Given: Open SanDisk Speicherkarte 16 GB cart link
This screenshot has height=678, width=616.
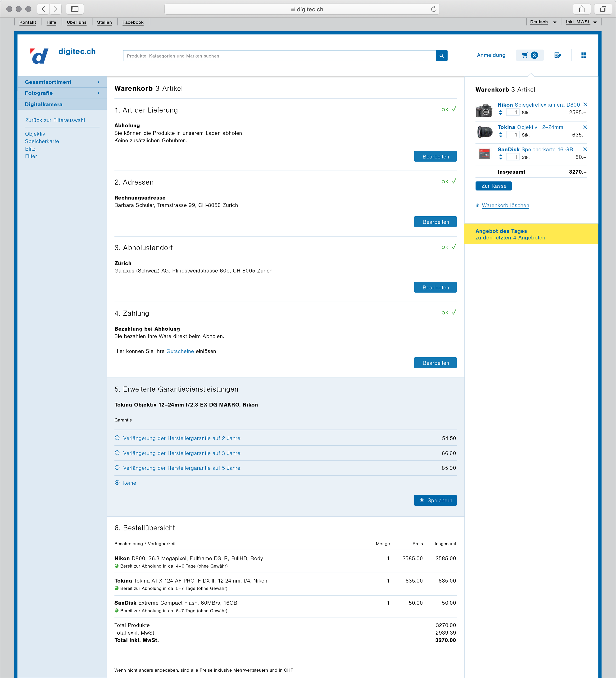Looking at the screenshot, I should point(535,150).
